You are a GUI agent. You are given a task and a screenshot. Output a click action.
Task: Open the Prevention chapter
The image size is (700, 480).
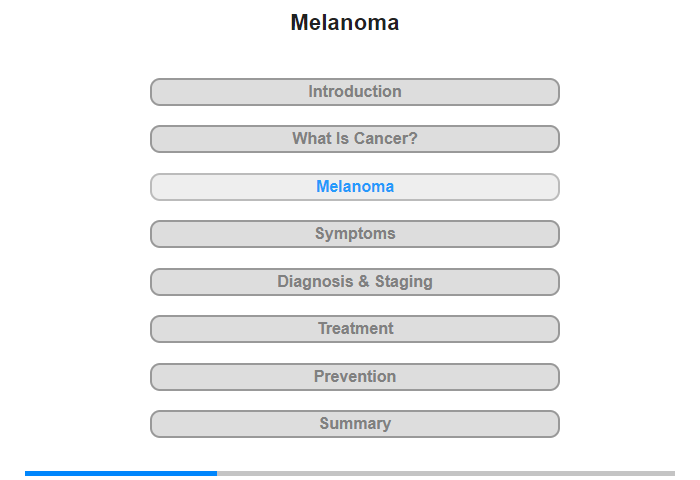pyautogui.click(x=354, y=377)
